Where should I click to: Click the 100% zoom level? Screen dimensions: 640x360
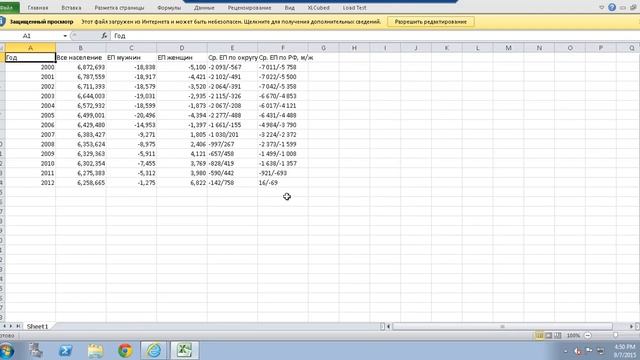(573, 336)
